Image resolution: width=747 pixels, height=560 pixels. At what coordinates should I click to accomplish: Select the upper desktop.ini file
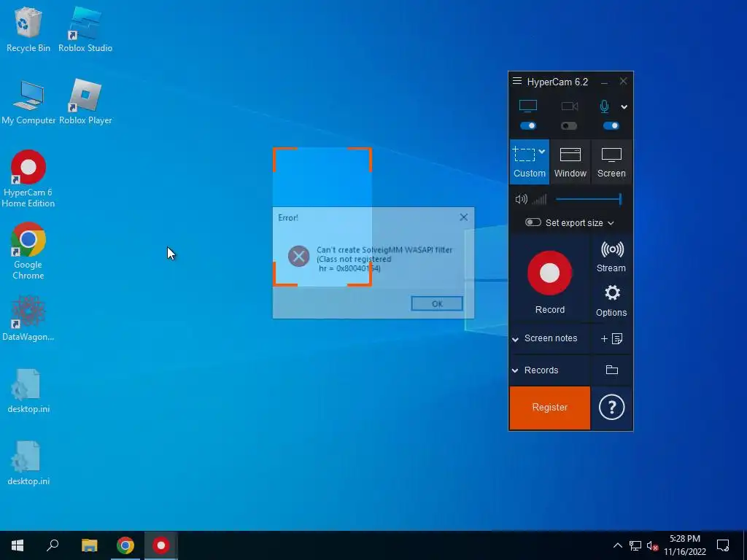click(28, 391)
